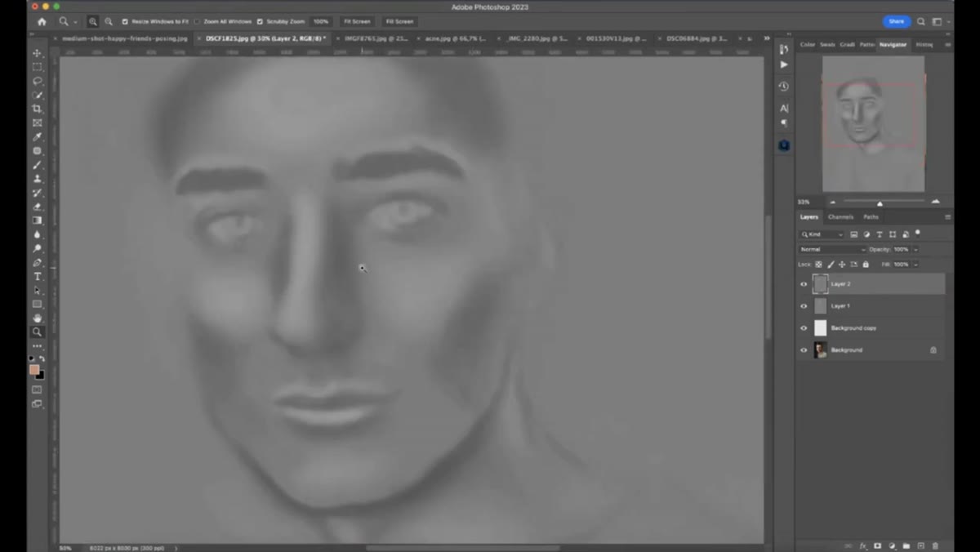Select the Brush tool
980x552 pixels.
37,165
